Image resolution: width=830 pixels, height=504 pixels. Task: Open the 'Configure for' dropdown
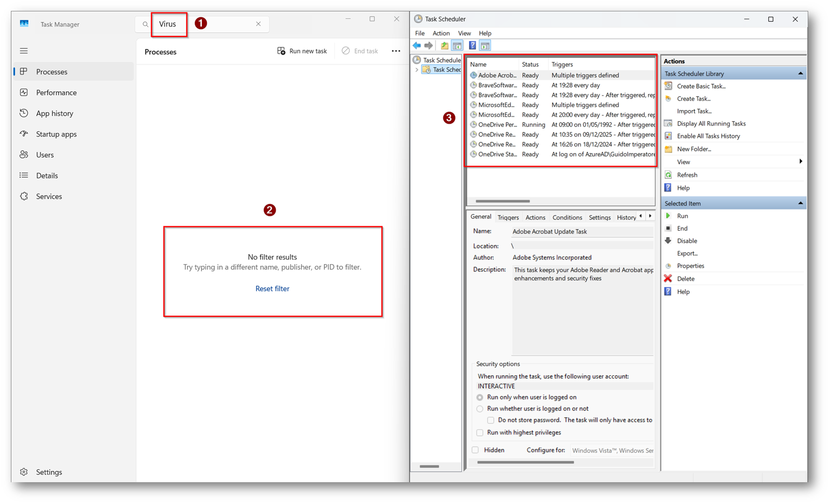click(x=613, y=451)
